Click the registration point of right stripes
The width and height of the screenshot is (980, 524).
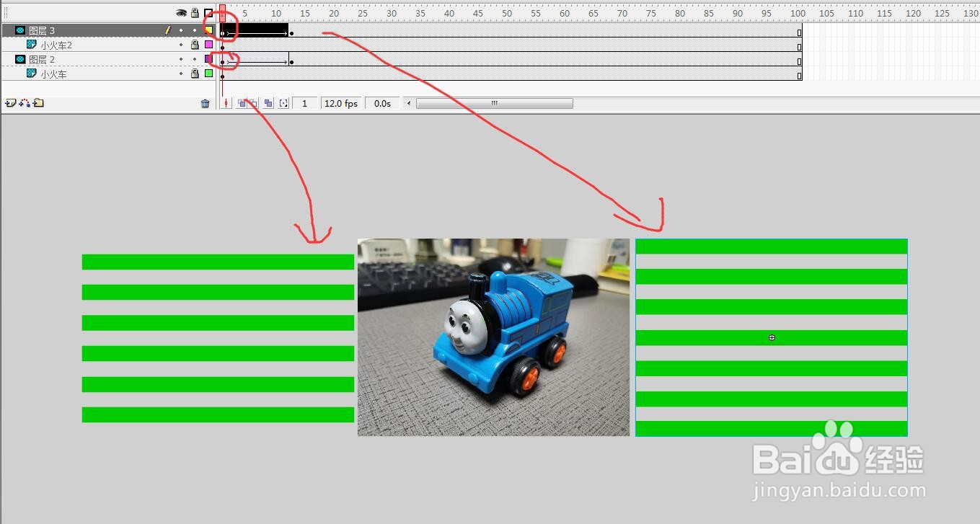click(772, 337)
